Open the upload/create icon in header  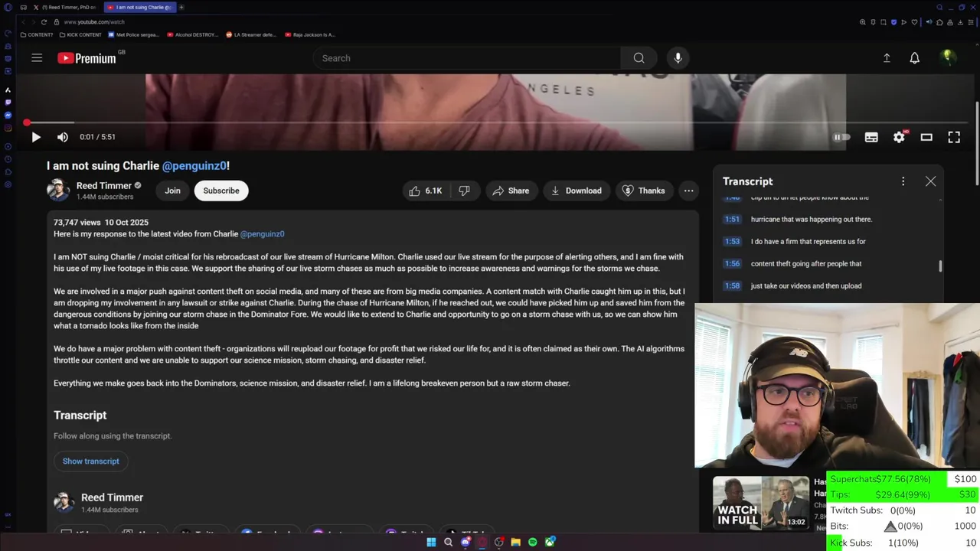click(887, 58)
